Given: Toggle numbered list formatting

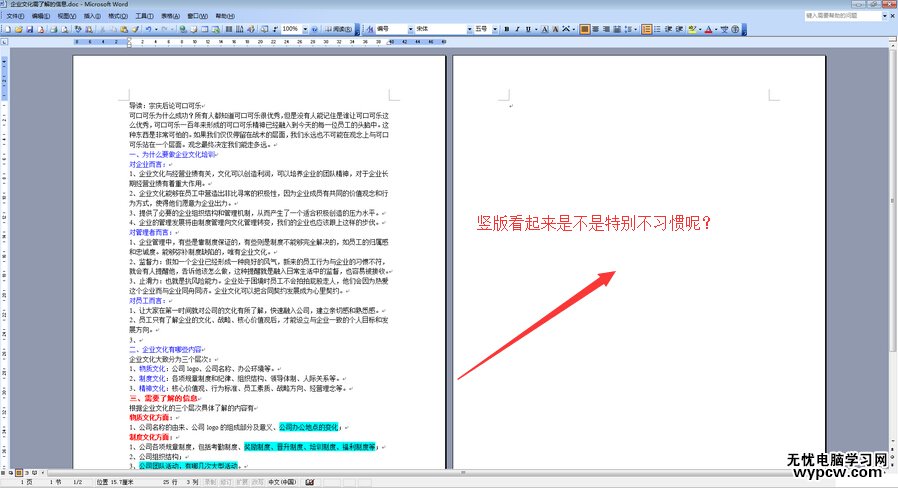Looking at the screenshot, I should [646, 29].
